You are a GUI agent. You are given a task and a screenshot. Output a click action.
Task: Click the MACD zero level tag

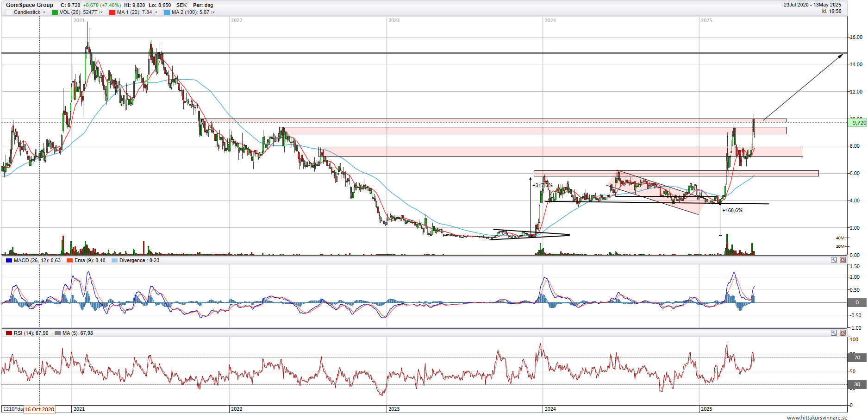click(x=857, y=302)
